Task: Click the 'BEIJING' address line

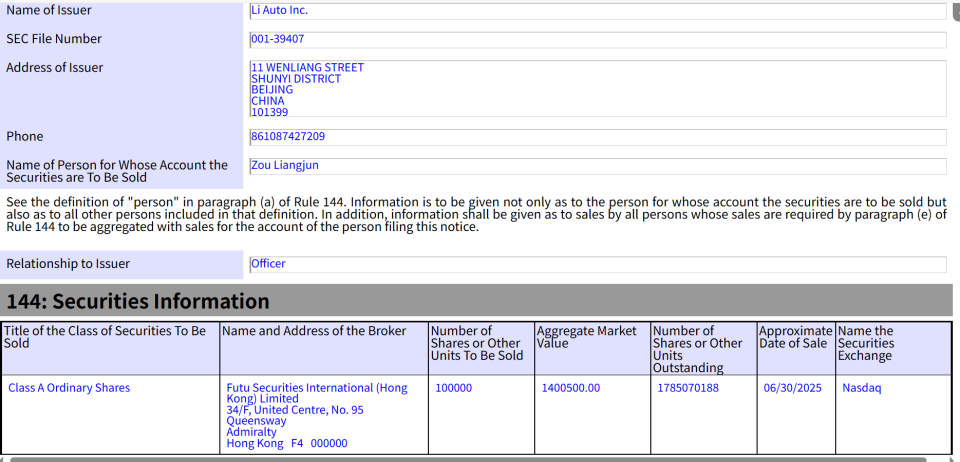Action: (x=272, y=89)
